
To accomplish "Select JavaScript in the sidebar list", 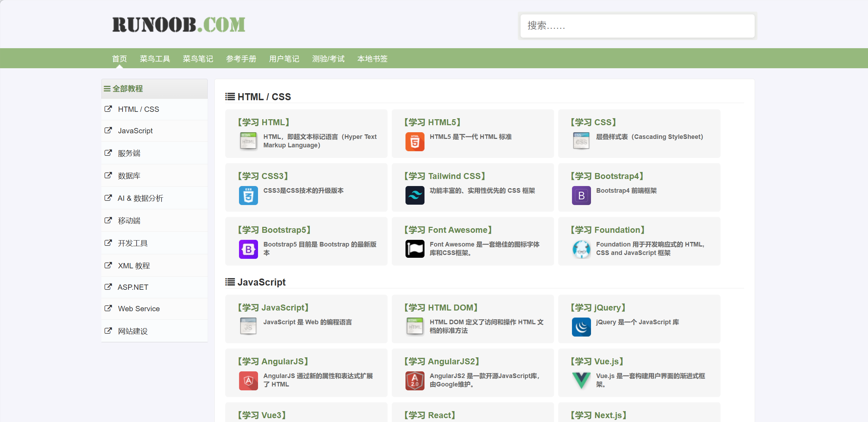I will (135, 131).
